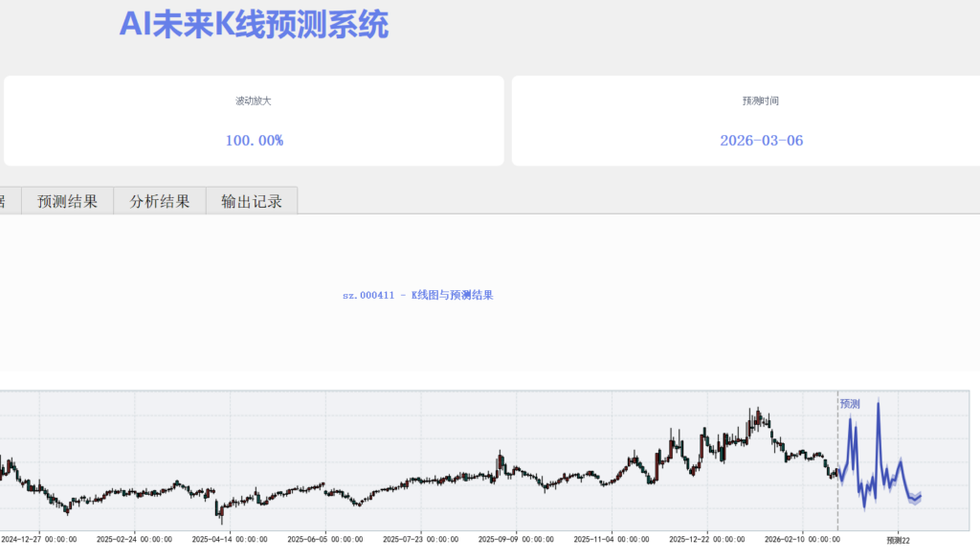The height and width of the screenshot is (560, 980).
Task: Click the 2025-07-23 x-axis date label
Action: click(x=420, y=540)
